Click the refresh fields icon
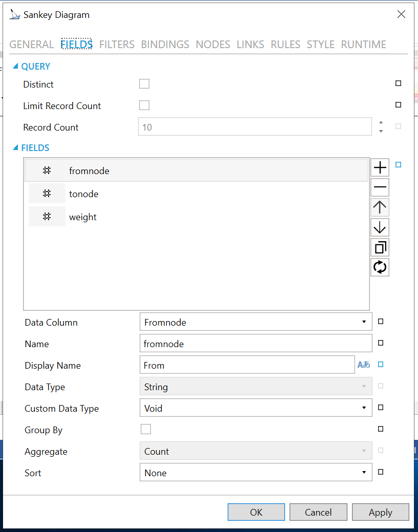The height and width of the screenshot is (532, 418). point(380,267)
